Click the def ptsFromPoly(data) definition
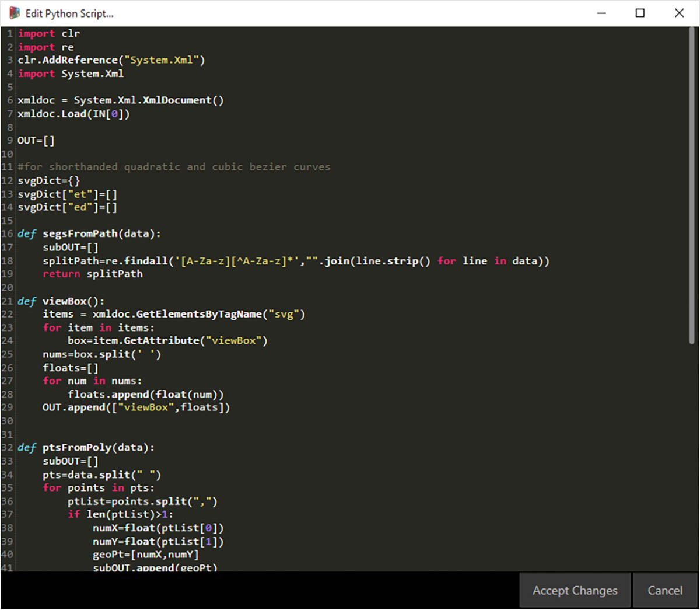 [86, 448]
